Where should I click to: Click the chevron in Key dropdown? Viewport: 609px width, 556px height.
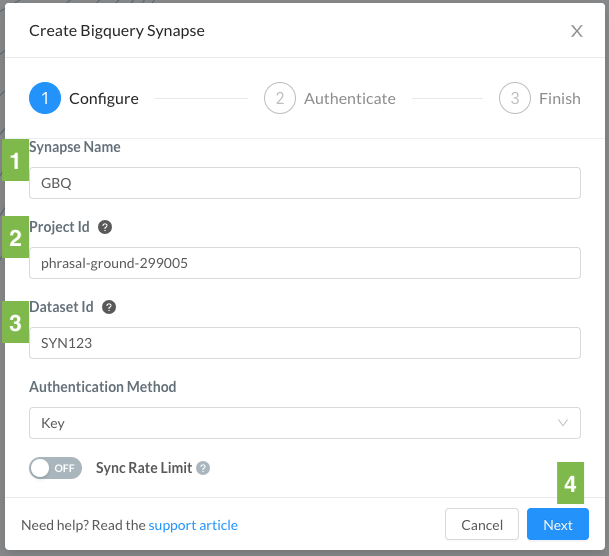563,423
